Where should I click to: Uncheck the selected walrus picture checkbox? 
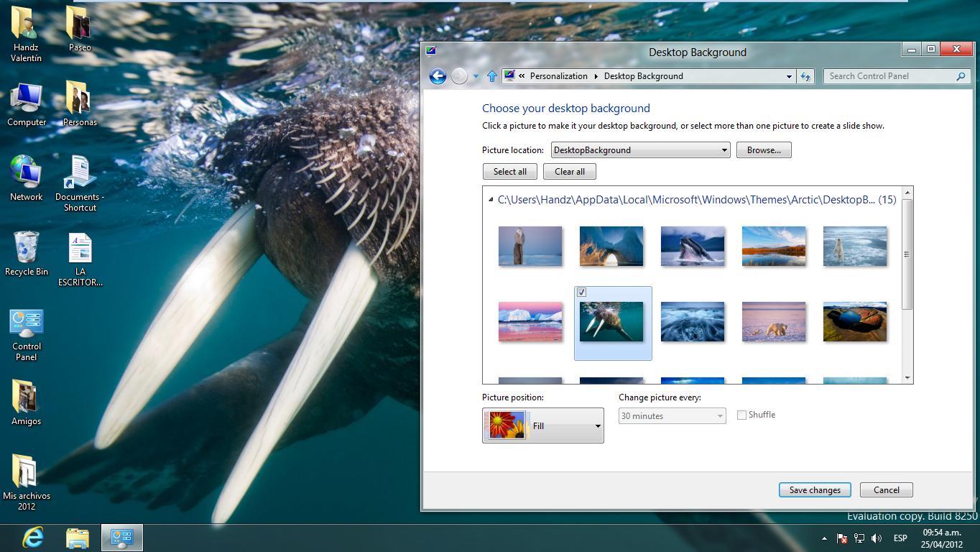582,293
